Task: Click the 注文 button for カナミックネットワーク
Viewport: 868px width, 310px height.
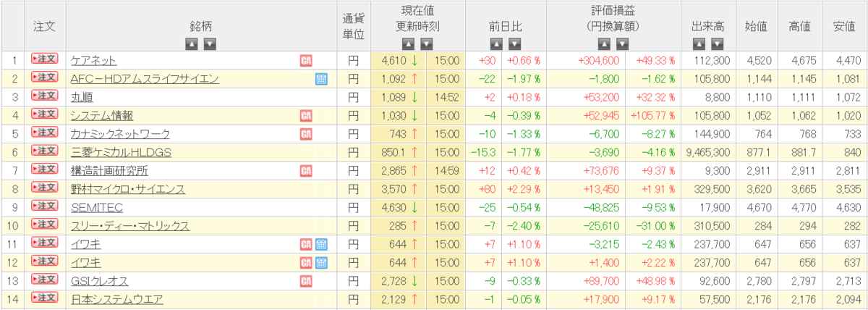Action: 44,133
